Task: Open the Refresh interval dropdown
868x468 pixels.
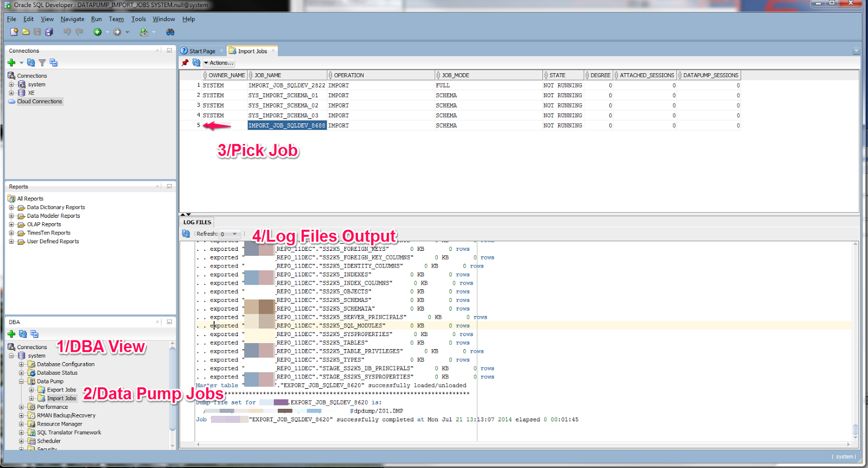Action: pyautogui.click(x=234, y=234)
